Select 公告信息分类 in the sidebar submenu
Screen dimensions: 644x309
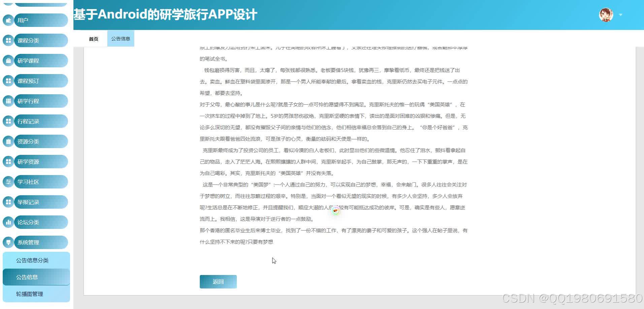[32, 260]
